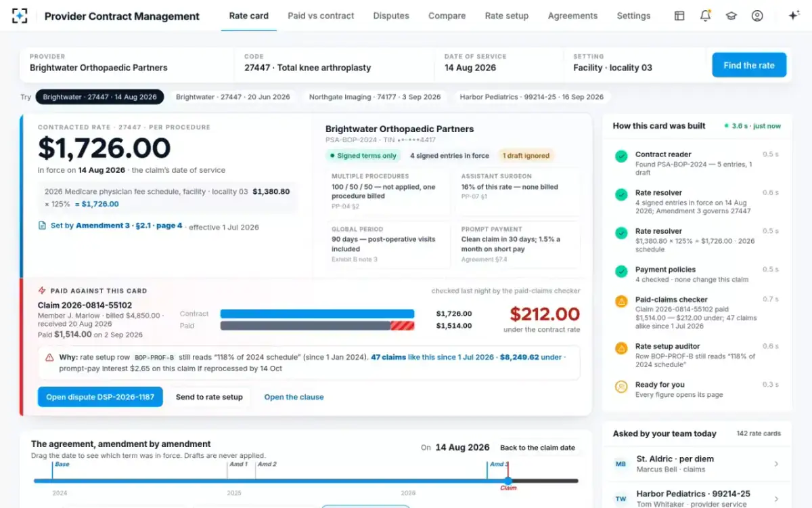Screen dimensions: 812x508
Task: Click 142 rate cards count
Action: pyautogui.click(x=758, y=433)
